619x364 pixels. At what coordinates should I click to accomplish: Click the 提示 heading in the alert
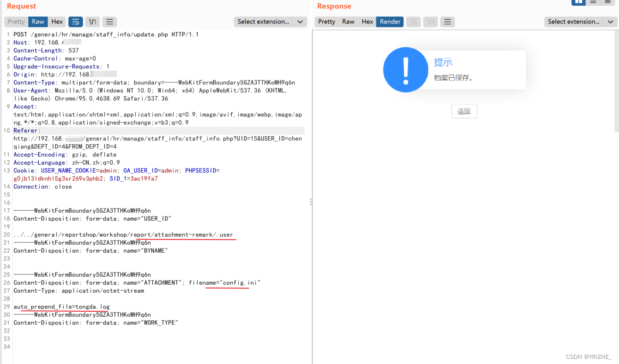[443, 62]
